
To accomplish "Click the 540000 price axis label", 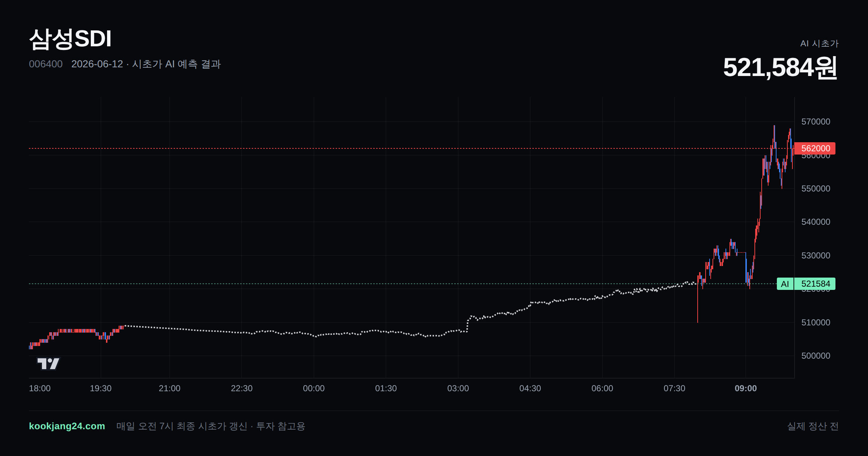I will (816, 222).
